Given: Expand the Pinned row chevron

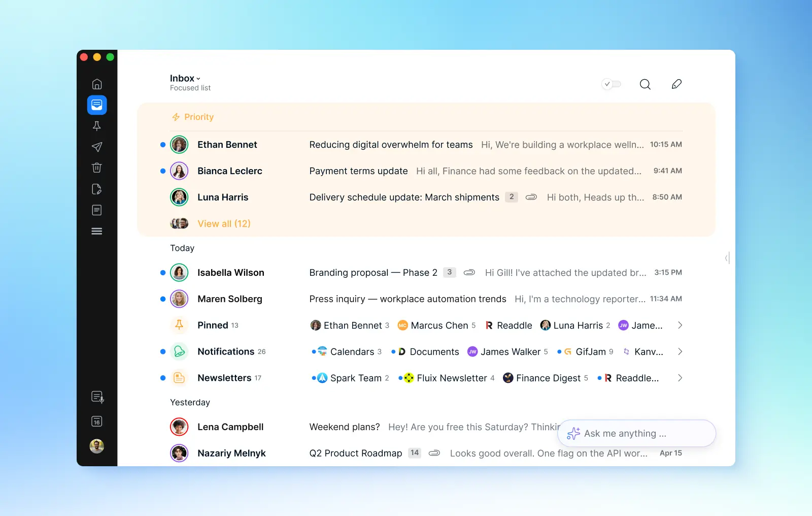Looking at the screenshot, I should coord(680,325).
